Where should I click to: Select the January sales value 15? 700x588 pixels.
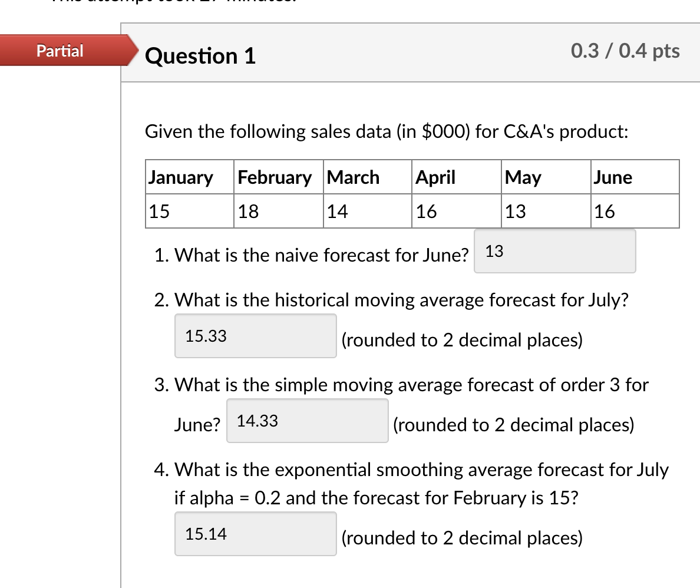click(x=159, y=211)
